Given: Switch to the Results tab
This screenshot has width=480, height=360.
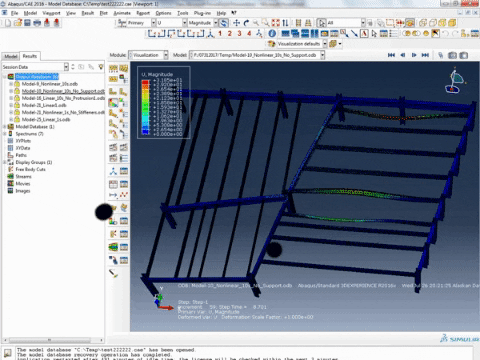Looking at the screenshot, I should [30, 56].
